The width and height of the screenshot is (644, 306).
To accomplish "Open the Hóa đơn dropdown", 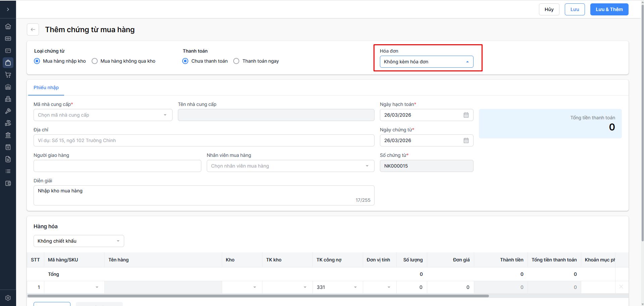I will tap(426, 62).
